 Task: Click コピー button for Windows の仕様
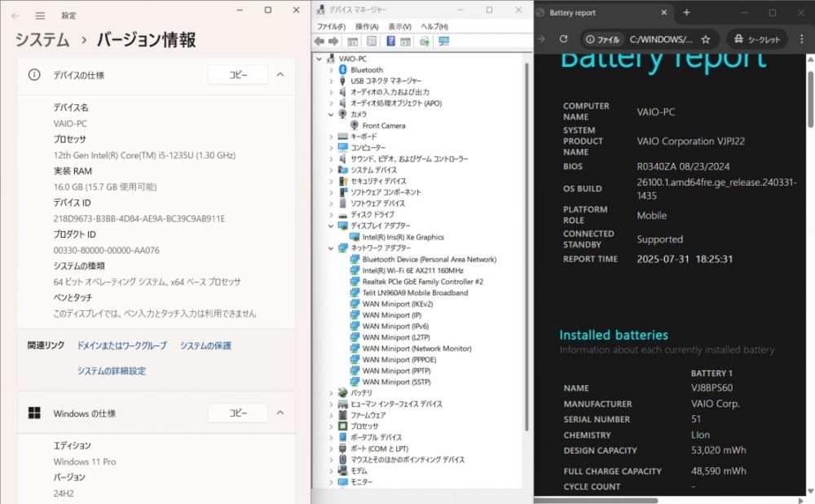(x=238, y=413)
